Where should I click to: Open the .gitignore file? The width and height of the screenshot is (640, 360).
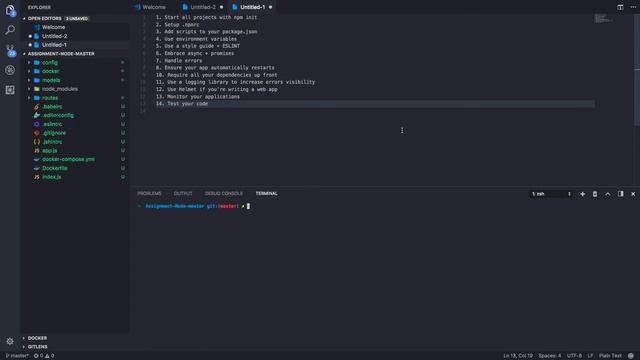(54, 133)
